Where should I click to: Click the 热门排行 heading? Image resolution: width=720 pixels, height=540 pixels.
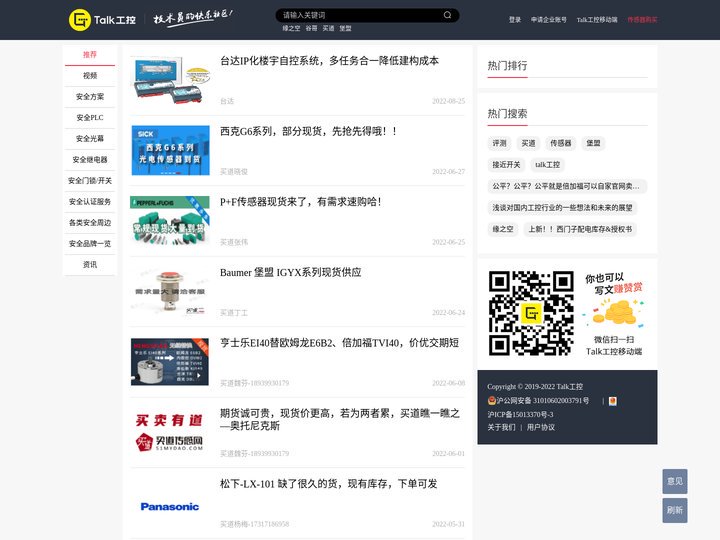(x=507, y=66)
